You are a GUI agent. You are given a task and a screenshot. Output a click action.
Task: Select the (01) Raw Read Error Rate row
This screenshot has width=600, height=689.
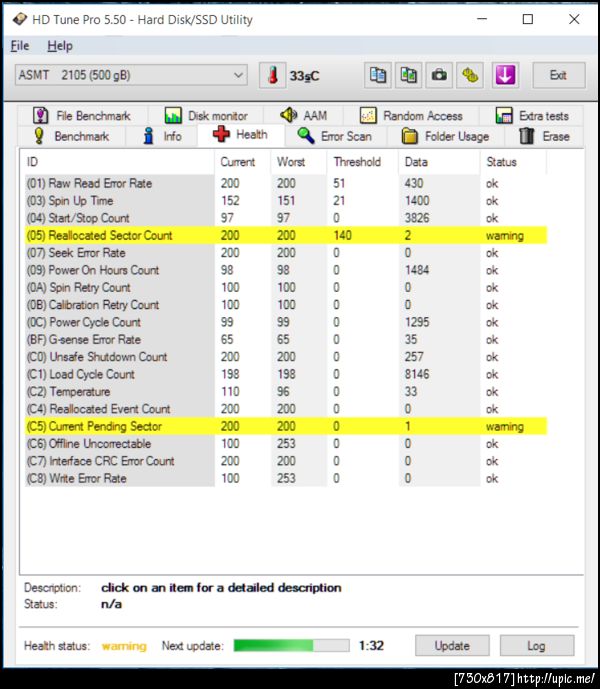(x=286, y=183)
